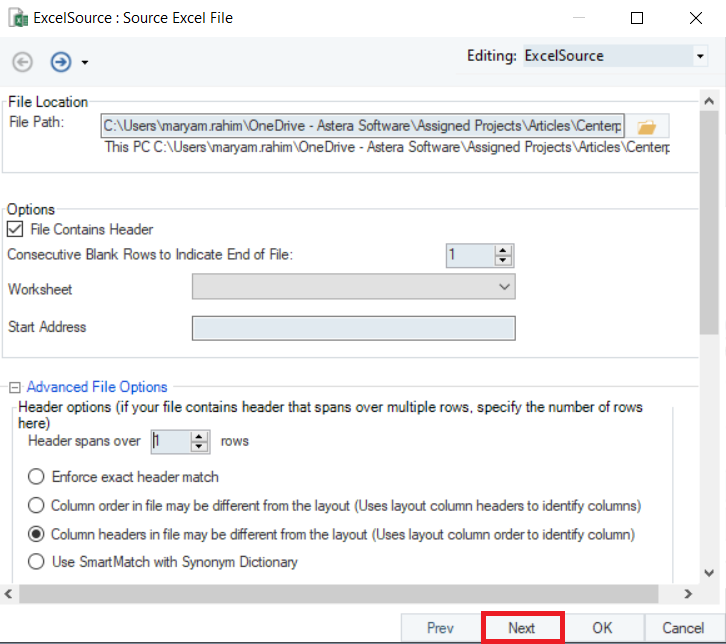The image size is (726, 644).
Task: Click the Excel icon in the title bar
Action: click(18, 18)
